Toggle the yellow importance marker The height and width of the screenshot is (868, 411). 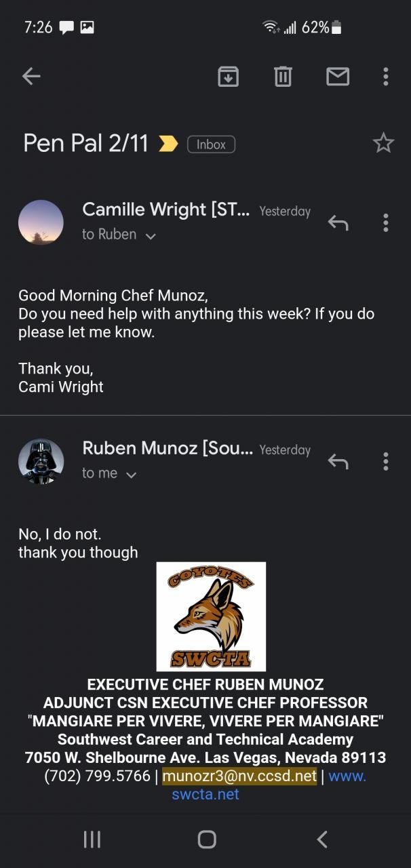pyautogui.click(x=168, y=144)
